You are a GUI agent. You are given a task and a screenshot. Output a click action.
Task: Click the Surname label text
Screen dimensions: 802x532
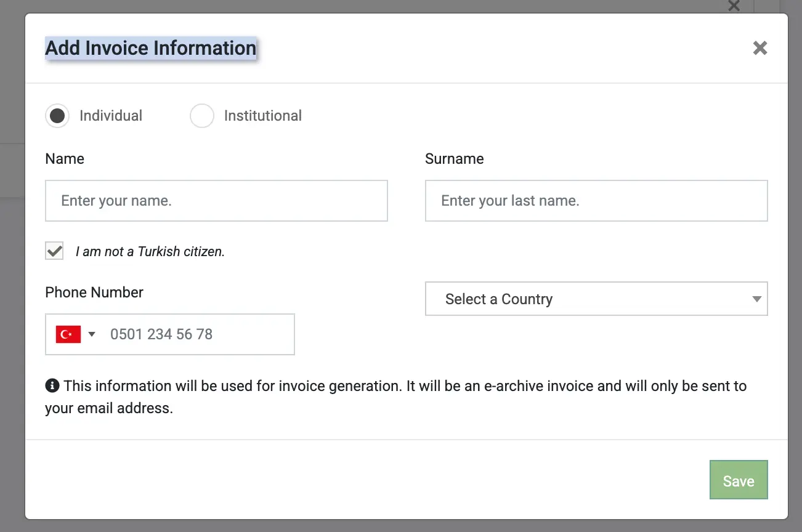point(455,159)
